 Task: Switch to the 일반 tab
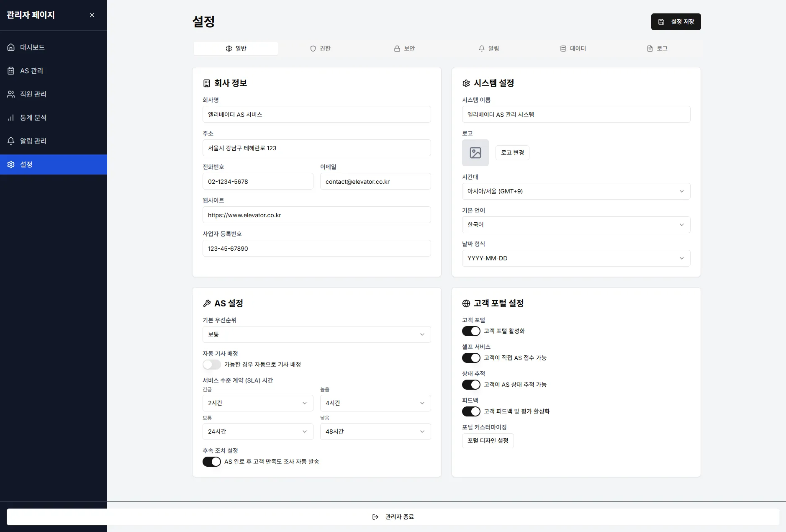(236, 49)
